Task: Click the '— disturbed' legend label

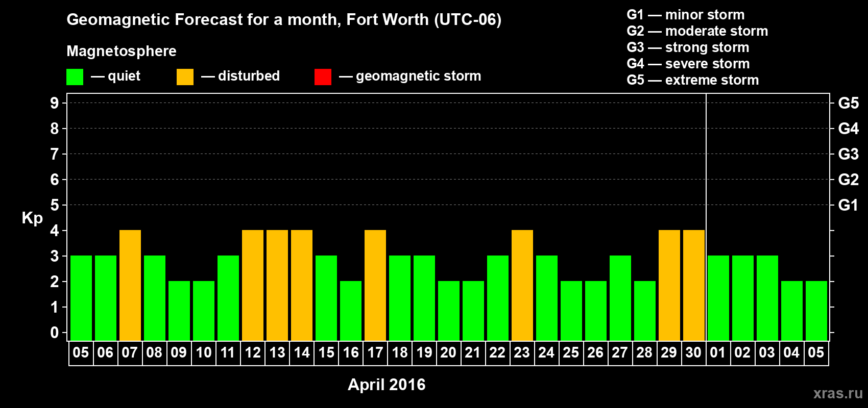Action: click(240, 76)
